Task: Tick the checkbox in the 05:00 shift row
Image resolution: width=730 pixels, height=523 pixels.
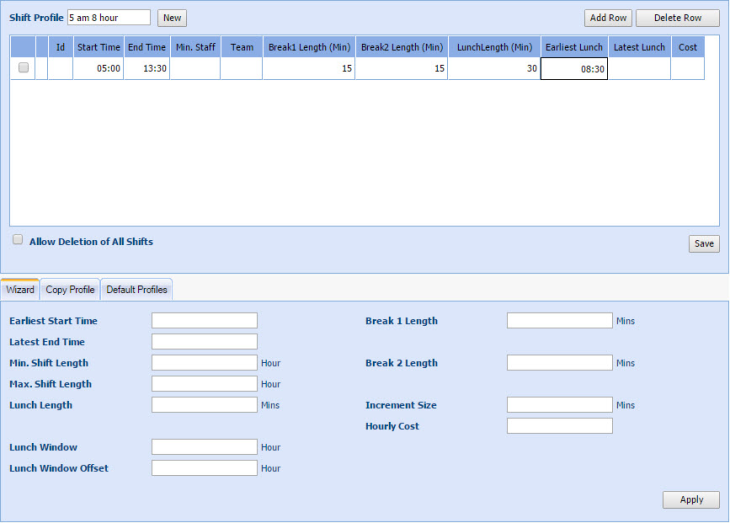Action: click(x=24, y=68)
